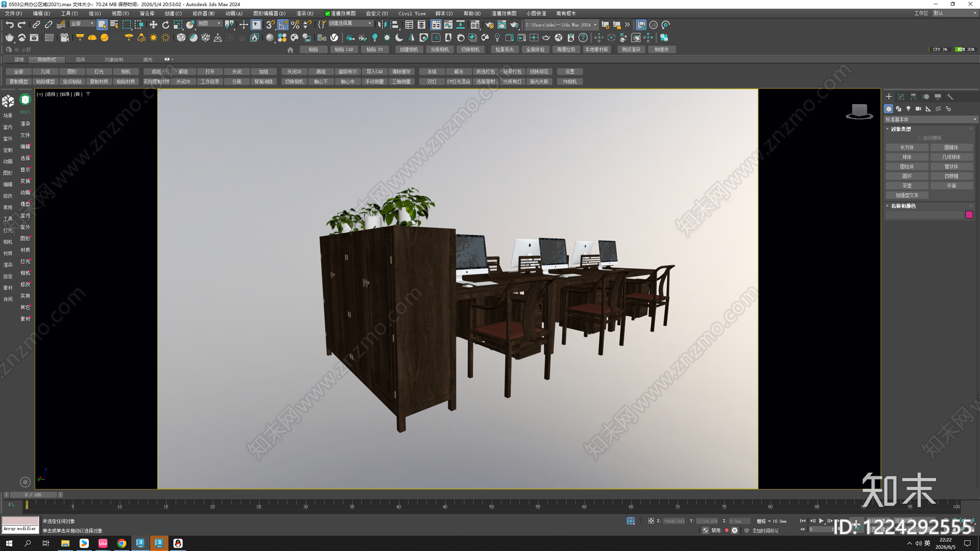980x551 pixels.
Task: Click the Redo arrow icon
Action: click(x=22, y=24)
